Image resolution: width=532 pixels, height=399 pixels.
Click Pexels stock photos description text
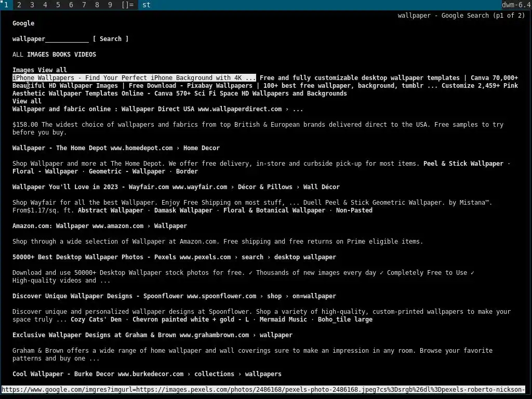tap(243, 276)
